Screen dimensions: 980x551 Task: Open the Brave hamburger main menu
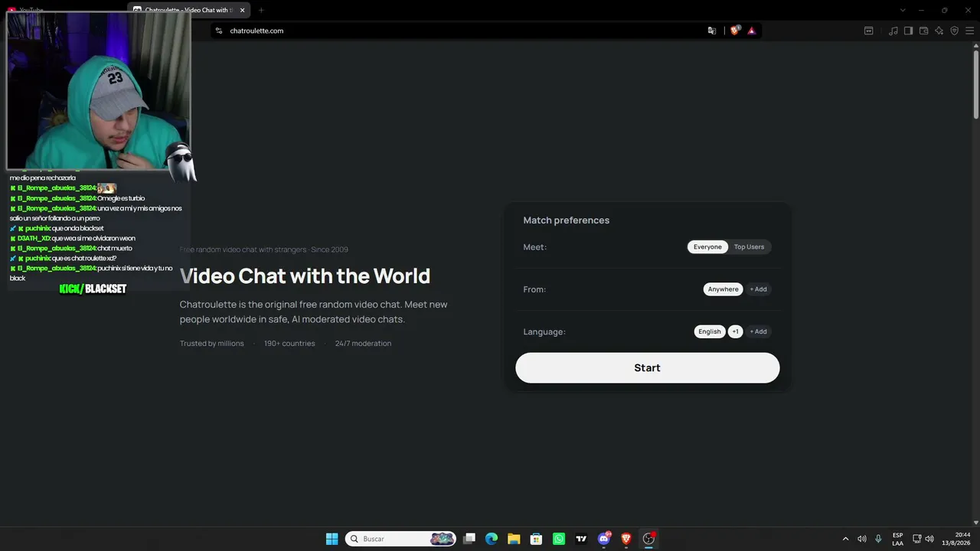(969, 31)
